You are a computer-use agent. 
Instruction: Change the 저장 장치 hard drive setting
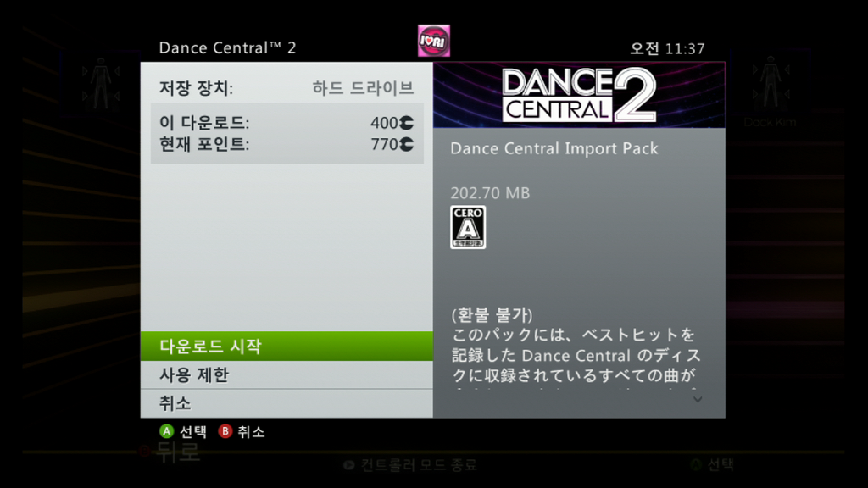[287, 88]
